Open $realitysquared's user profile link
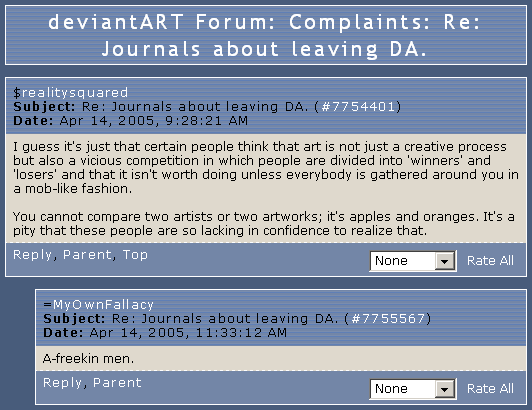The width and height of the screenshot is (532, 410). pyautogui.click(x=71, y=93)
